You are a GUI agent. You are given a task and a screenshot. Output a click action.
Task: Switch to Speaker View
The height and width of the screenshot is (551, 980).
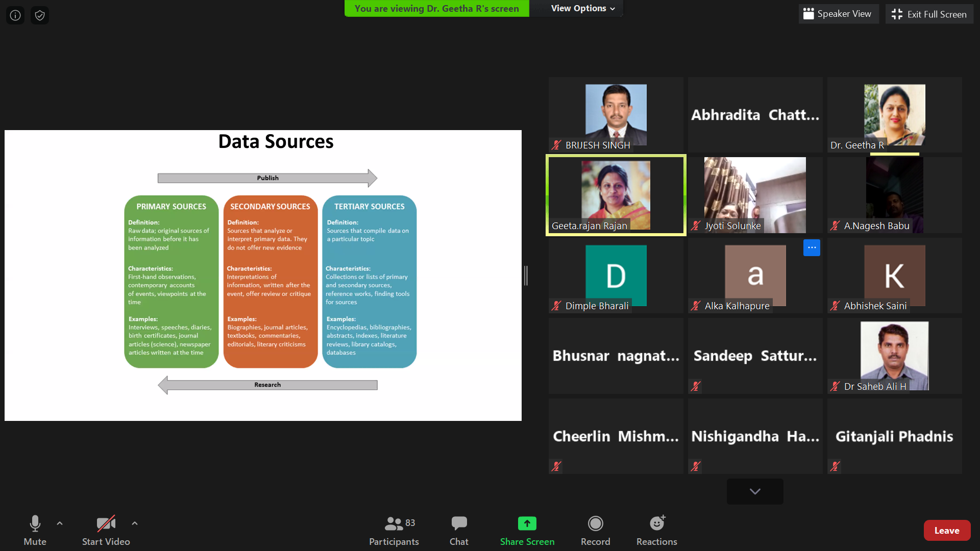[838, 14]
